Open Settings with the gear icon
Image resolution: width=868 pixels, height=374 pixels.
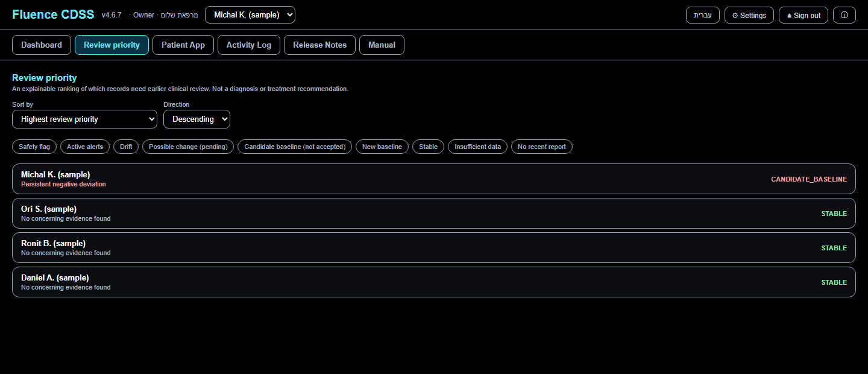[x=749, y=15]
